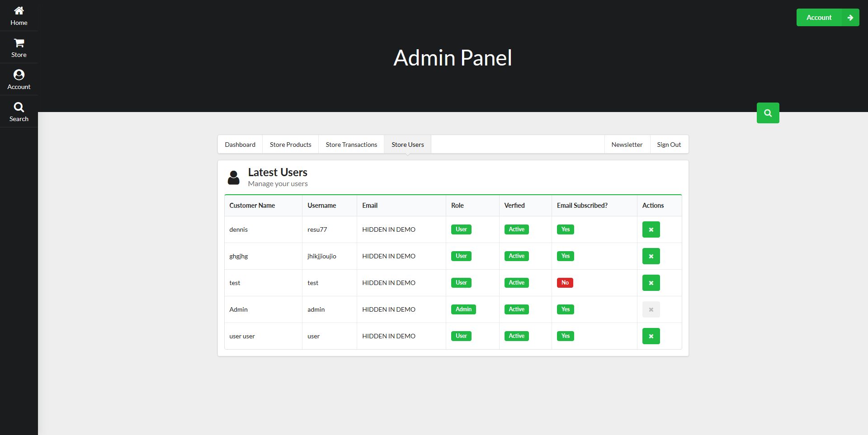Click the User role badge for dennis
This screenshot has width=868, height=435.
461,229
